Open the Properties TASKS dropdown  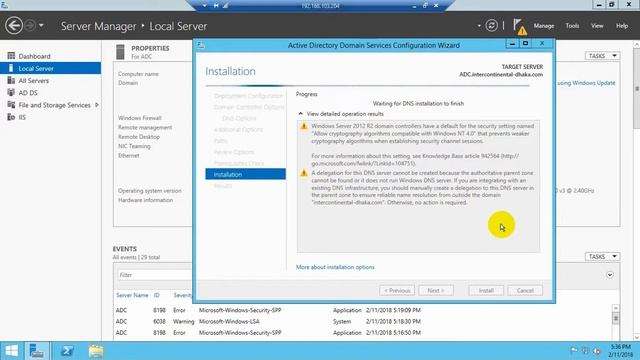602,56
